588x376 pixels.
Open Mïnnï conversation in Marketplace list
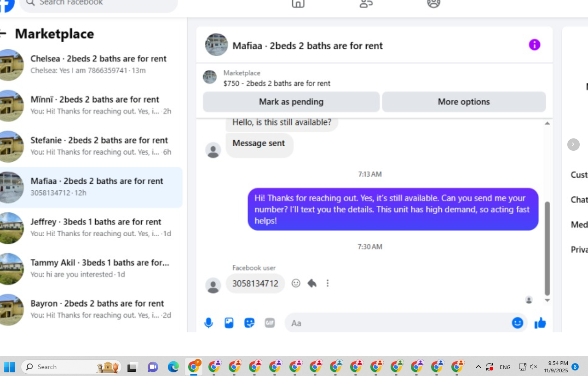coord(91,106)
